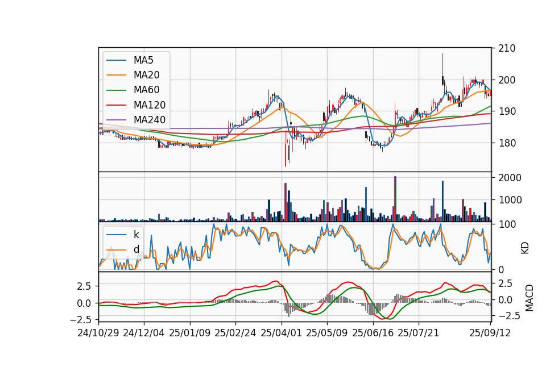Click the orange MA20 legend line sample
This screenshot has width=546, height=392.
click(116, 75)
